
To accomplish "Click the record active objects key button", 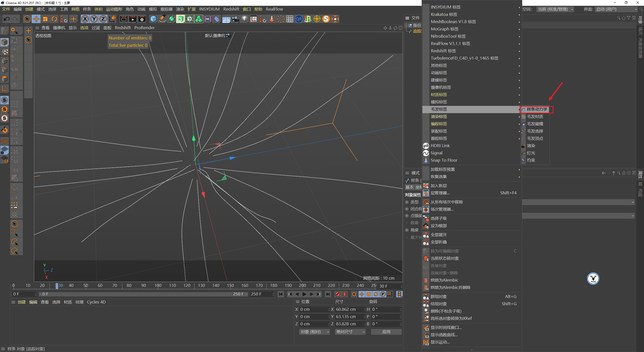I will click(338, 294).
